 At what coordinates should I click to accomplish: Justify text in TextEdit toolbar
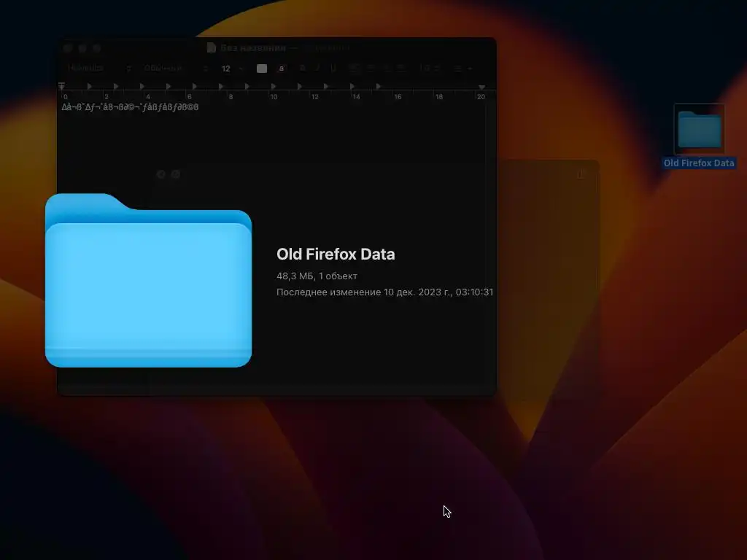coord(401,69)
